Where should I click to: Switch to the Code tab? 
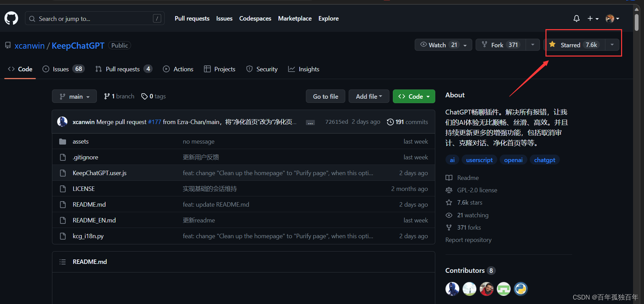pos(20,69)
